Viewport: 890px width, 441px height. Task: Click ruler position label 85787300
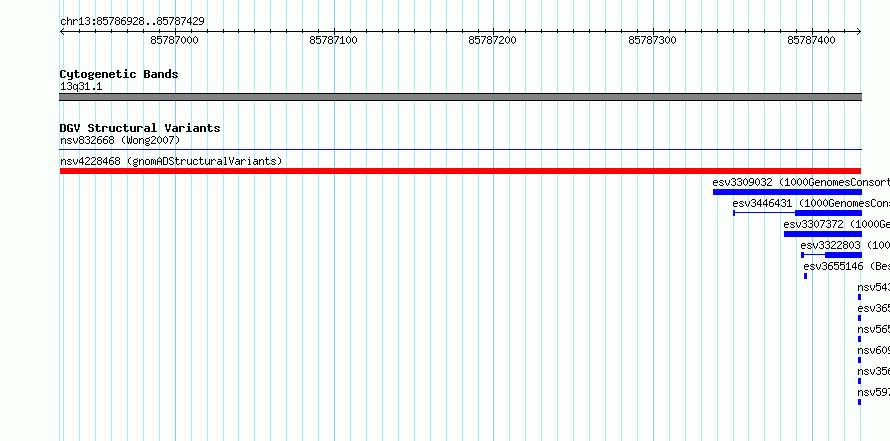click(652, 40)
